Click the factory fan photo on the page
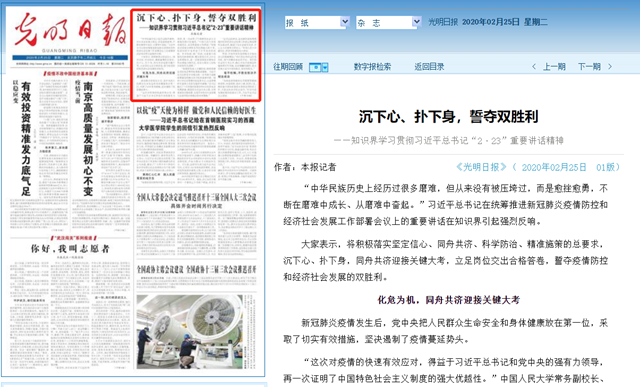The width and height of the screenshot is (640, 387). click(190, 331)
